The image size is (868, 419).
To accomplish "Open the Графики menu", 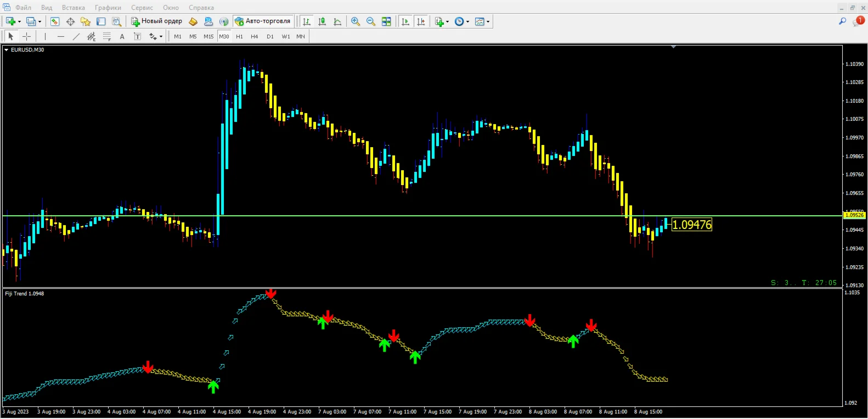I will pos(108,8).
